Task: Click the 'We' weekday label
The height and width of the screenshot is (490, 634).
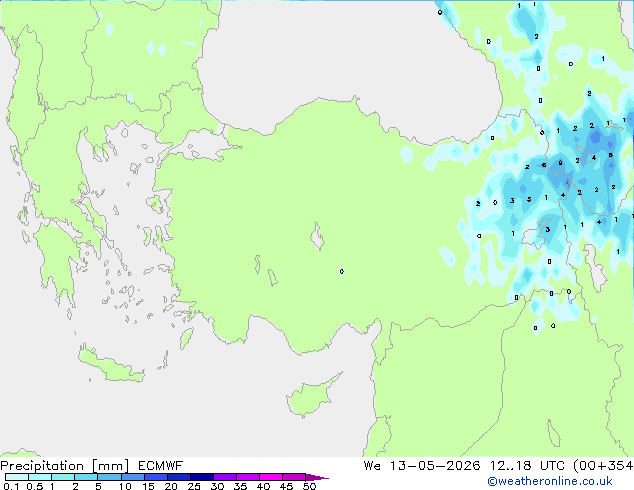Action: coord(372,466)
